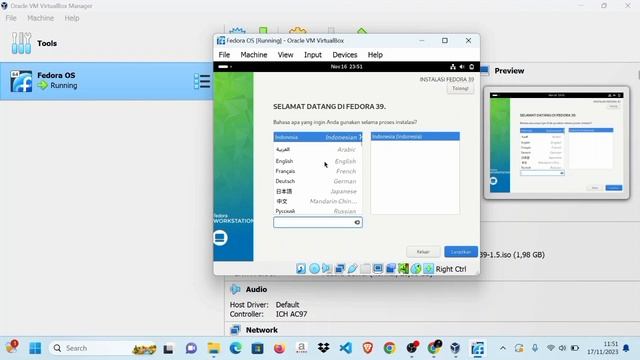This screenshot has height=360, width=640.
Task: Click the hard disk activity icon in VM status bar
Action: click(301, 268)
